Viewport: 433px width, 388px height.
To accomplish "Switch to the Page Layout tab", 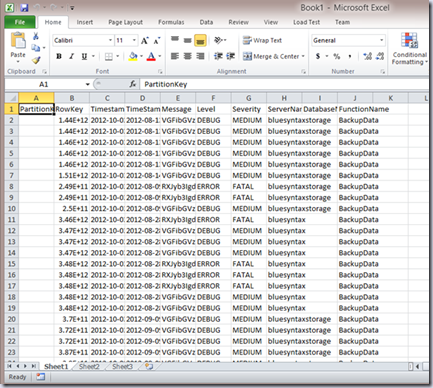I will [125, 22].
